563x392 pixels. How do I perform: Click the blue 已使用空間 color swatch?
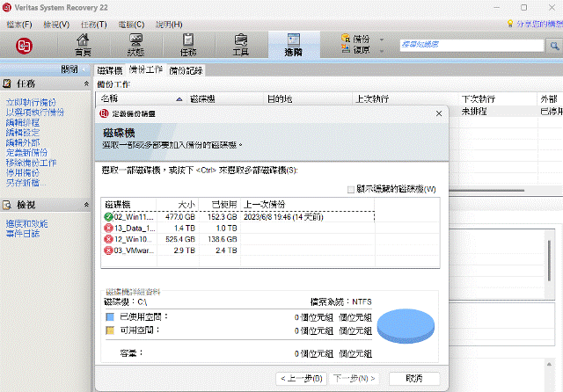click(x=110, y=317)
